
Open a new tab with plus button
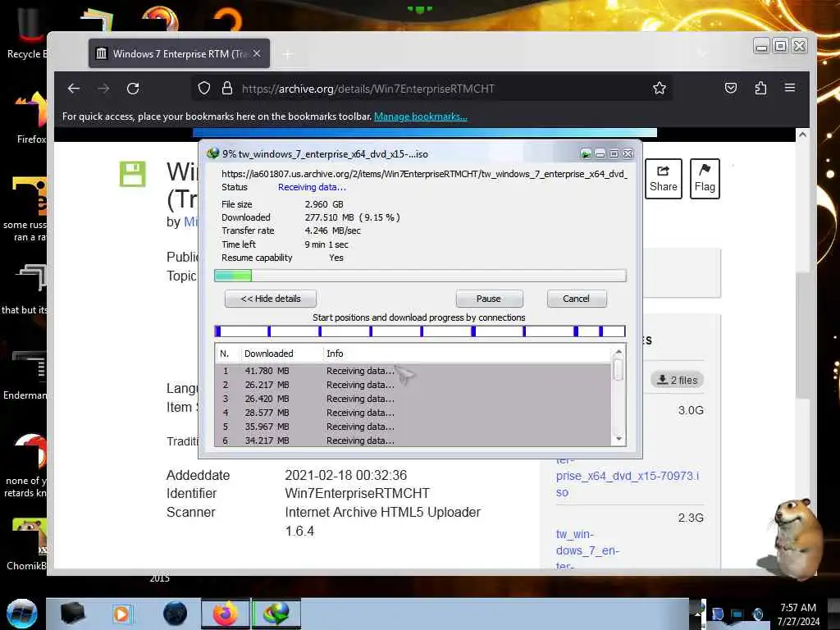tap(288, 54)
